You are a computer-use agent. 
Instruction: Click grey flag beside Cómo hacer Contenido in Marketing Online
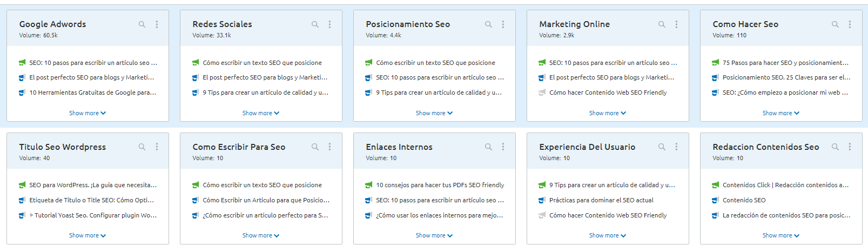tap(542, 93)
